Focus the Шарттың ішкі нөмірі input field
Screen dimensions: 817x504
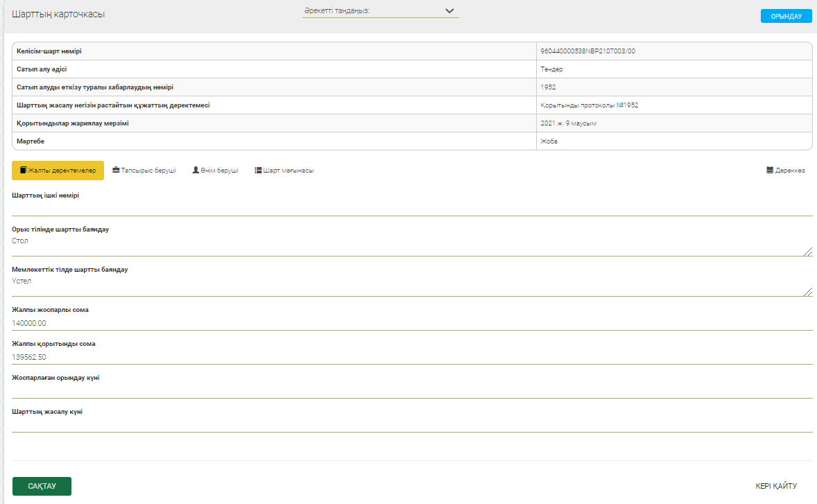[412, 208]
